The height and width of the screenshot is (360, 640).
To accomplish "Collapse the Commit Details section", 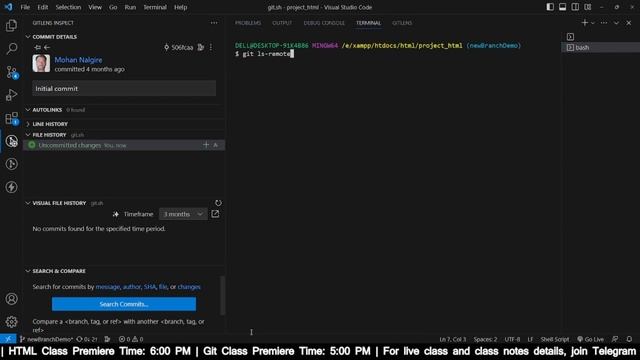I will tap(28, 37).
